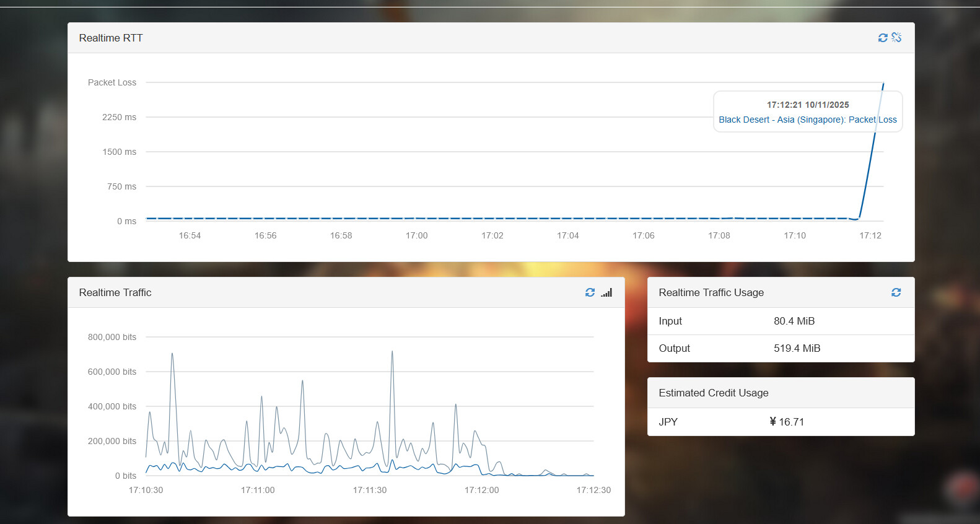Image resolution: width=980 pixels, height=524 pixels.
Task: Click the 800,000 bits axis label
Action: [112, 337]
